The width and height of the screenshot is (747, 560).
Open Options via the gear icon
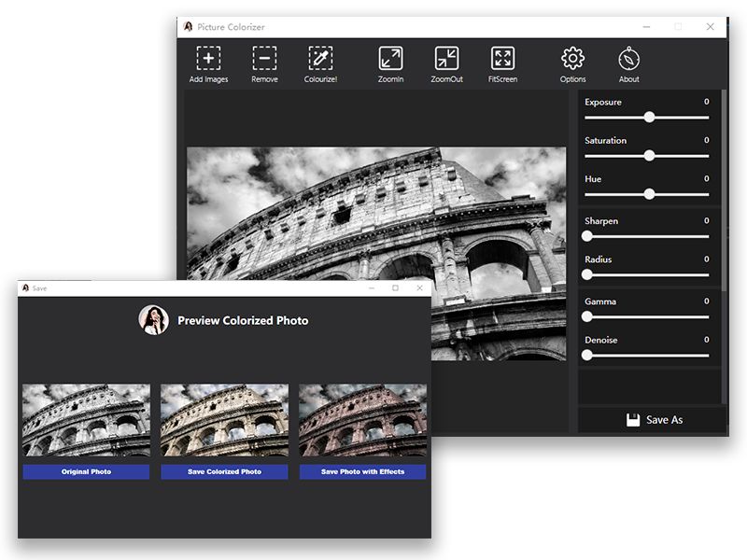[x=572, y=58]
